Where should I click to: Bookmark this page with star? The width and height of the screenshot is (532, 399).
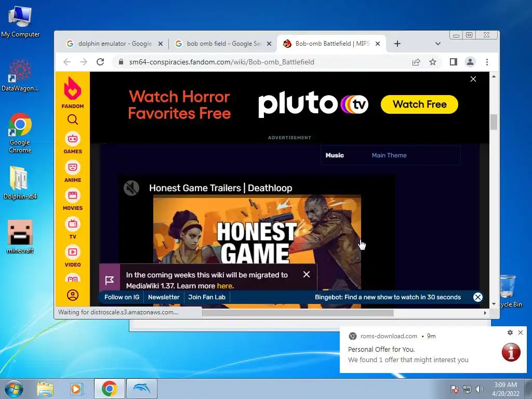433,62
